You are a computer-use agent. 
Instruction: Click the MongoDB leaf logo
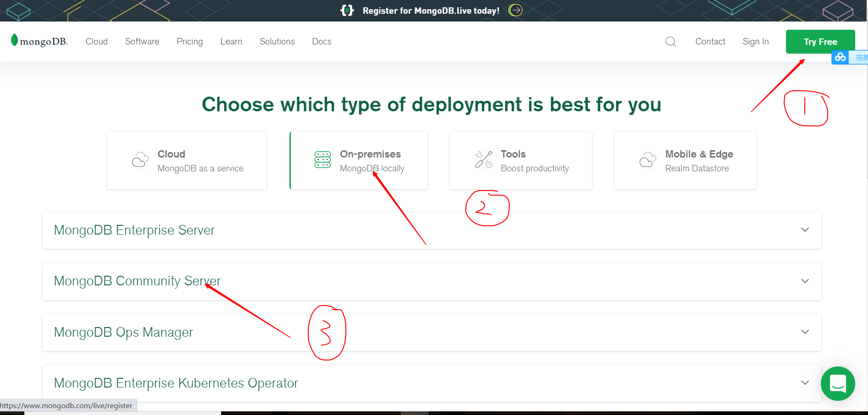click(14, 40)
